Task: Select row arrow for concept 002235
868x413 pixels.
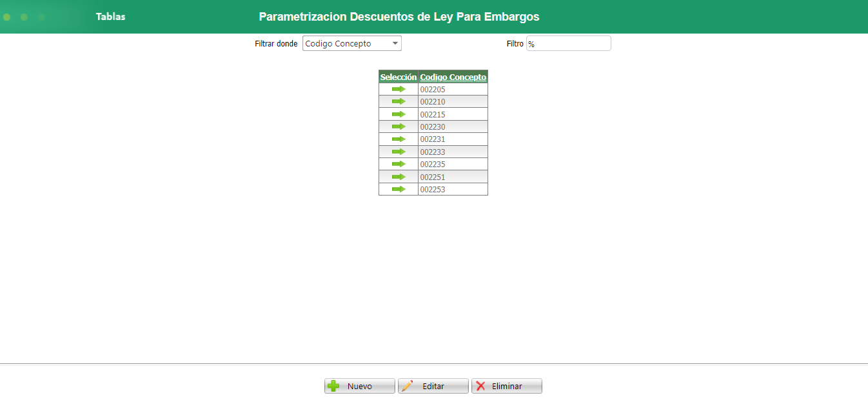Action: tap(399, 164)
